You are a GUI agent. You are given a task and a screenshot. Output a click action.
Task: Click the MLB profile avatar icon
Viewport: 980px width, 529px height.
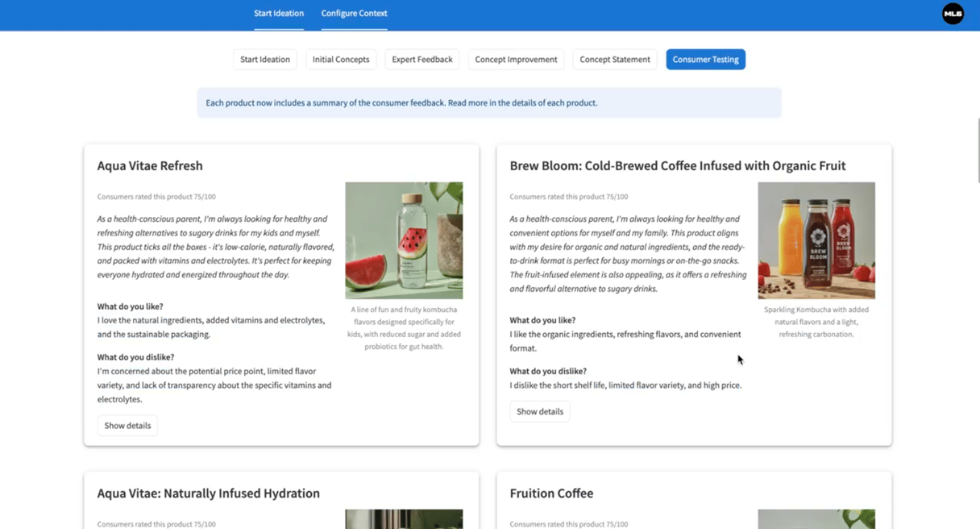click(x=953, y=14)
